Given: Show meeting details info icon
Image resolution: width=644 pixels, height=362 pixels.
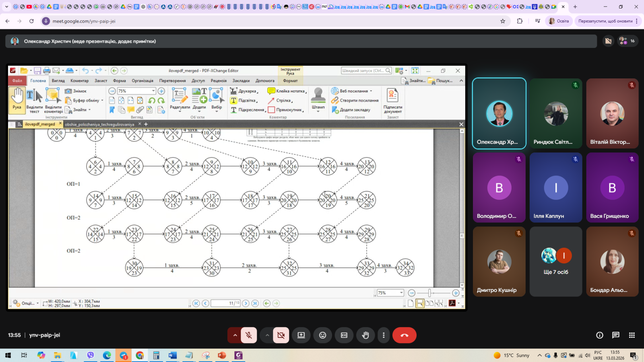Looking at the screenshot, I should [599, 335].
